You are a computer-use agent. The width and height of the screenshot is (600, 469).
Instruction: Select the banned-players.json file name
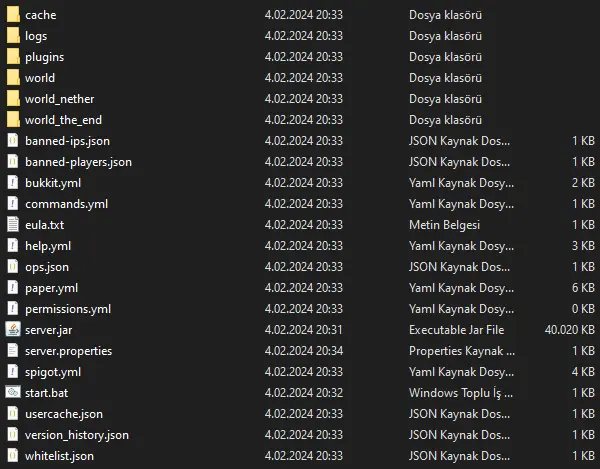pos(78,162)
